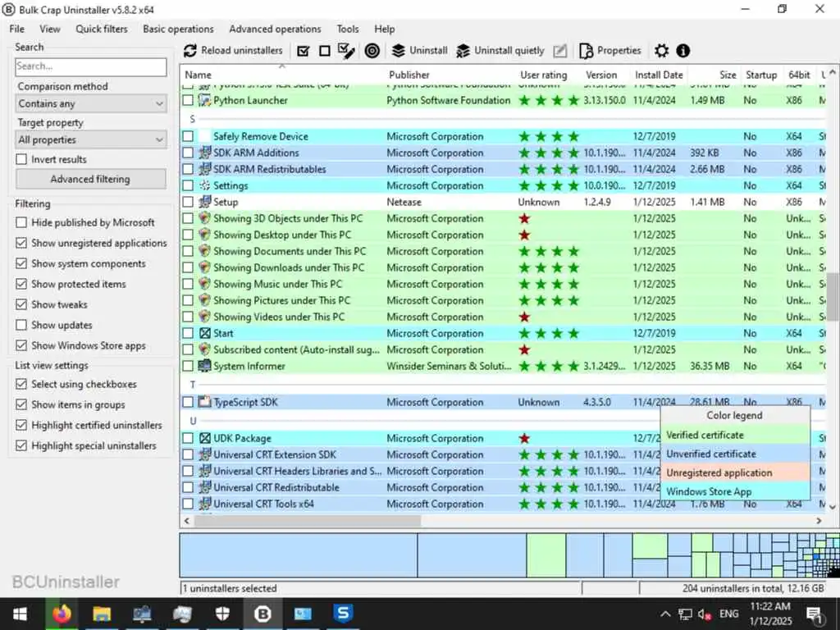Uncheck Show system components
Screen dimensions: 840x630
tap(21, 263)
